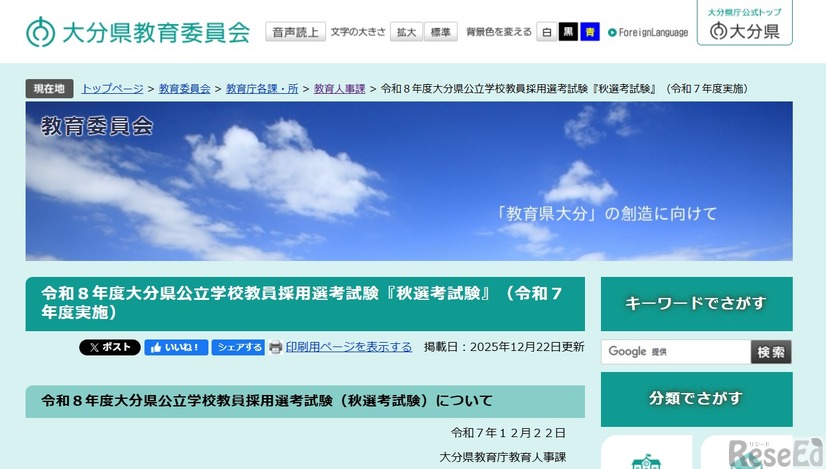This screenshot has height=469, width=826.
Task: Click the 大分県教育庁教育人事課 text
Action: (503, 457)
